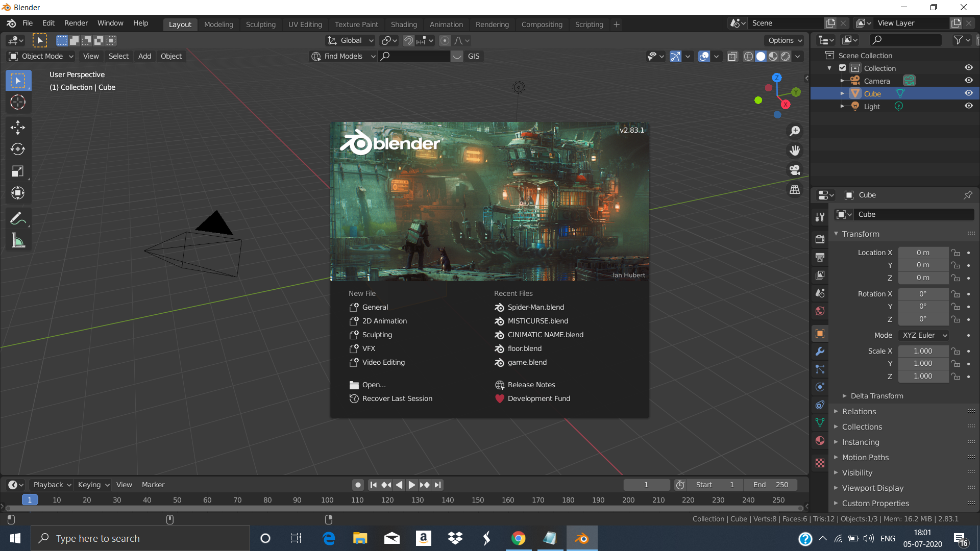The width and height of the screenshot is (980, 551).
Task: Hide the Light object in outliner
Action: point(968,106)
